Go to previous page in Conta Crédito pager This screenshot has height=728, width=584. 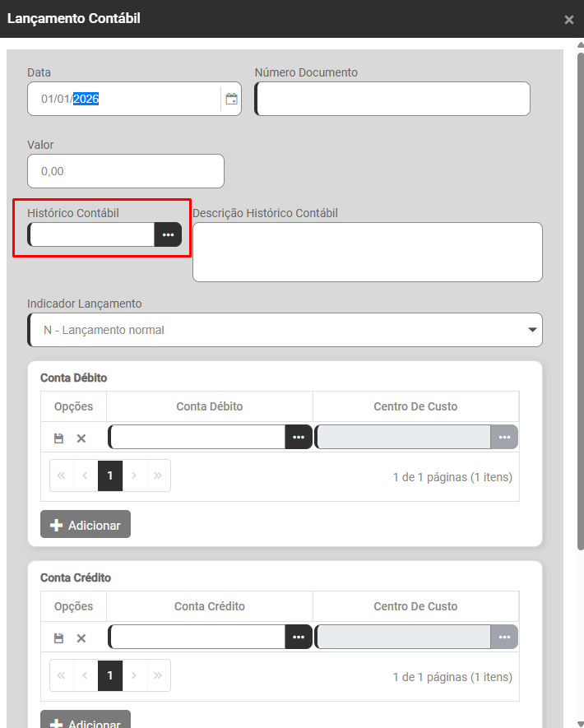pos(86,675)
